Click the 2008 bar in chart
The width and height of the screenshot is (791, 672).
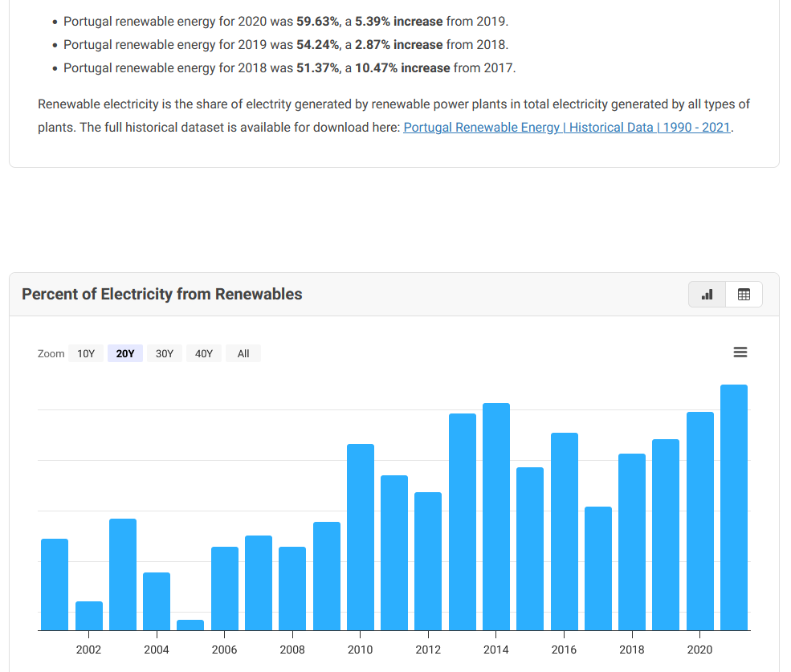pos(292,589)
